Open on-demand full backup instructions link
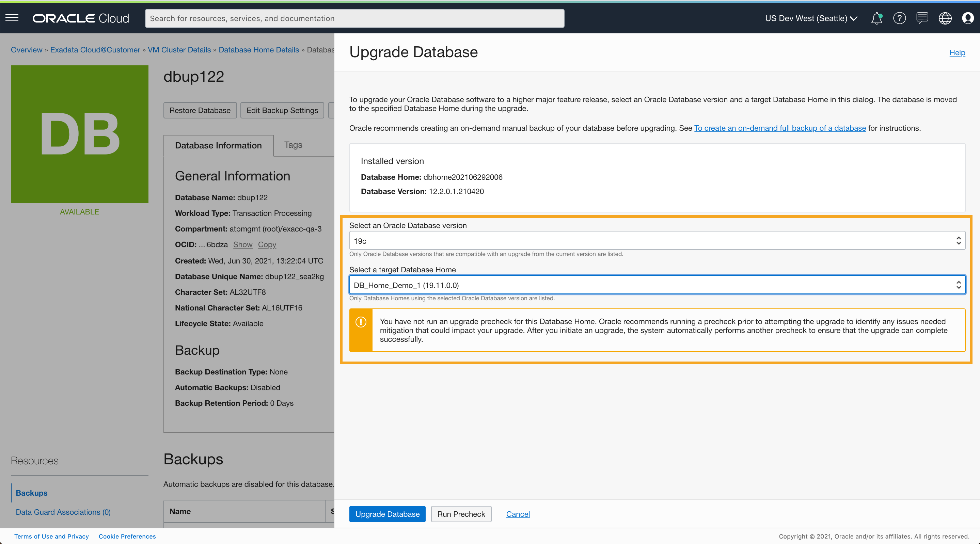The width and height of the screenshot is (980, 544). 779,128
